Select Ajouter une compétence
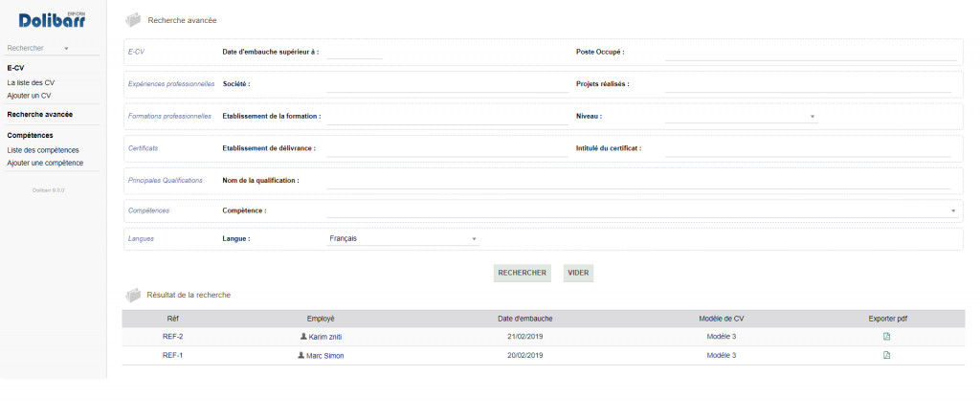The height and width of the screenshot is (420, 980). tap(45, 164)
